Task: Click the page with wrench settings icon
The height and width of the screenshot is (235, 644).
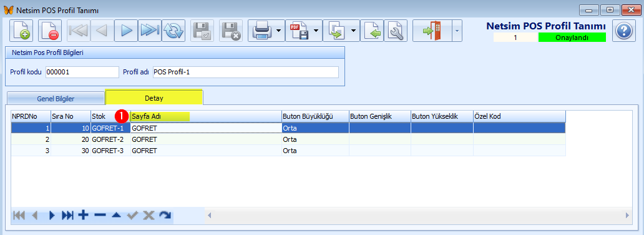Action: pyautogui.click(x=396, y=31)
